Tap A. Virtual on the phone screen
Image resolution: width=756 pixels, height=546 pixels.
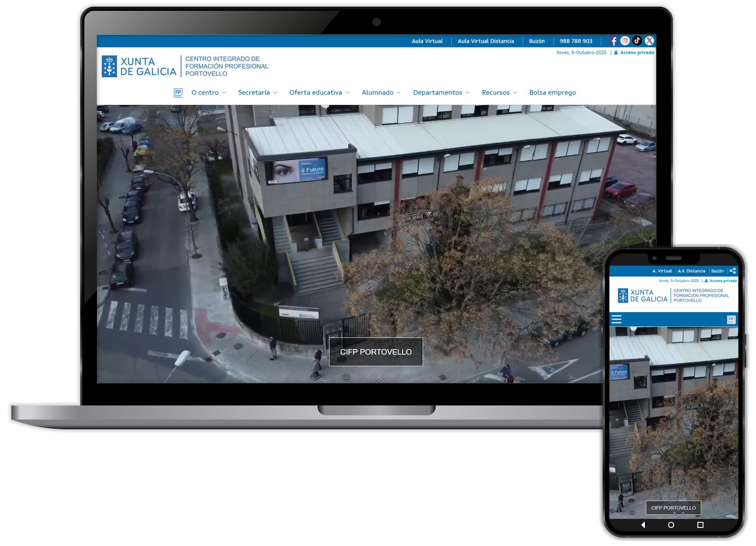click(x=662, y=271)
